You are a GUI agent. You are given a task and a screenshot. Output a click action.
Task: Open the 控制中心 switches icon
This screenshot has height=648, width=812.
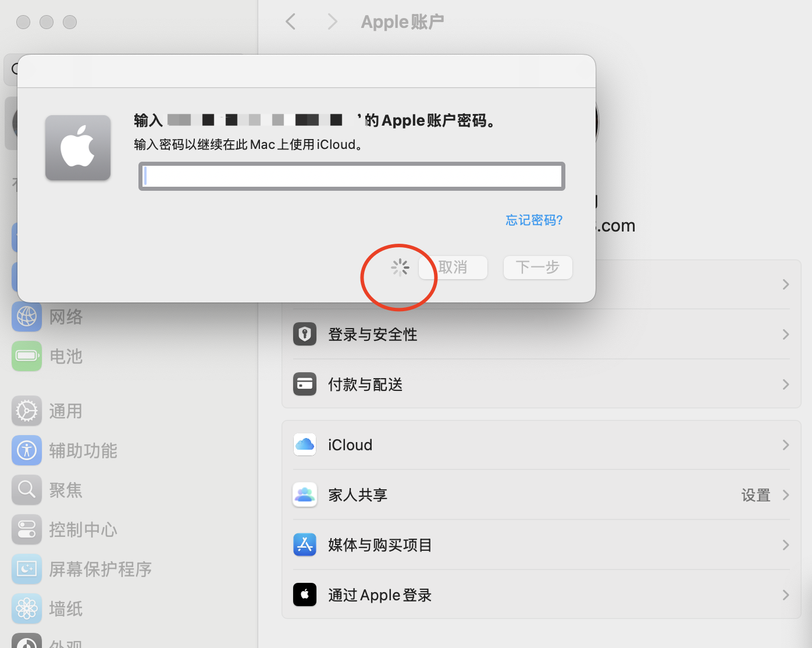(27, 529)
